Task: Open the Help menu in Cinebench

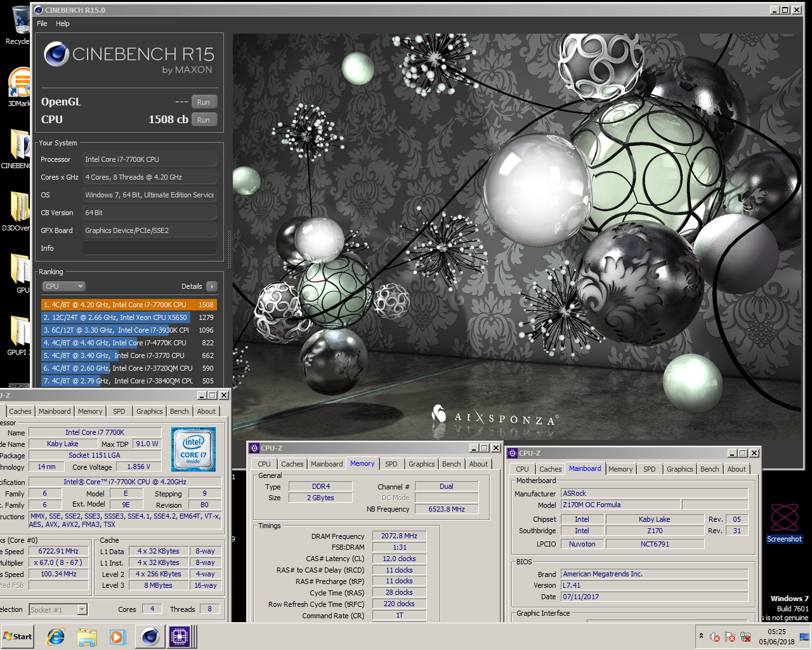Action: (x=63, y=23)
